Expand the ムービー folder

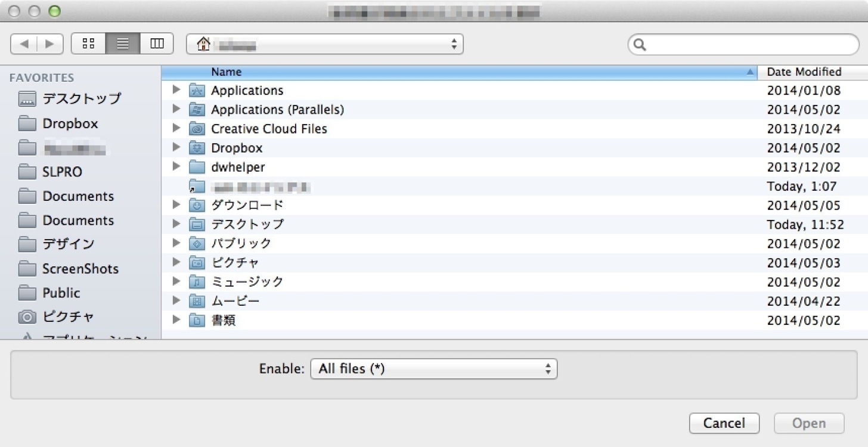[x=176, y=300]
